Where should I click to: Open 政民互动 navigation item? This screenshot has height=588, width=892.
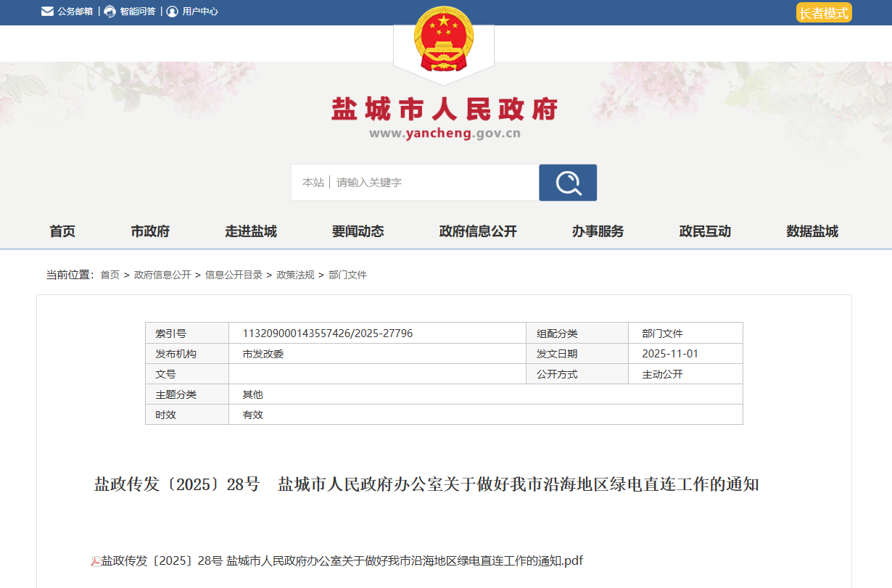coord(705,231)
